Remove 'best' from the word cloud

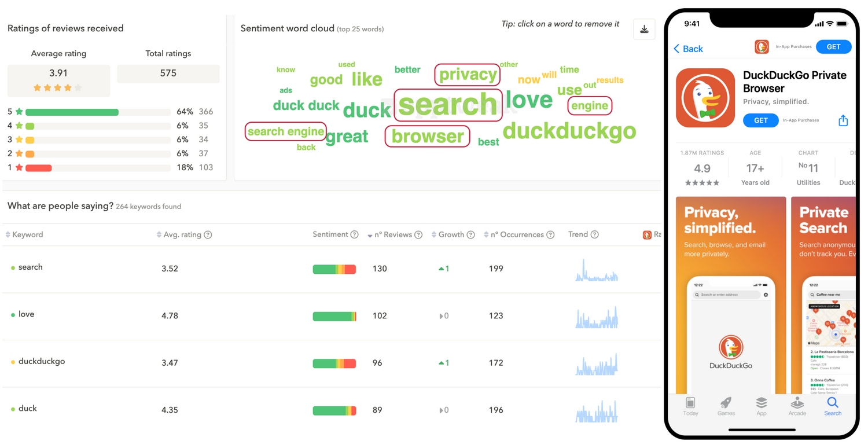[x=488, y=142]
